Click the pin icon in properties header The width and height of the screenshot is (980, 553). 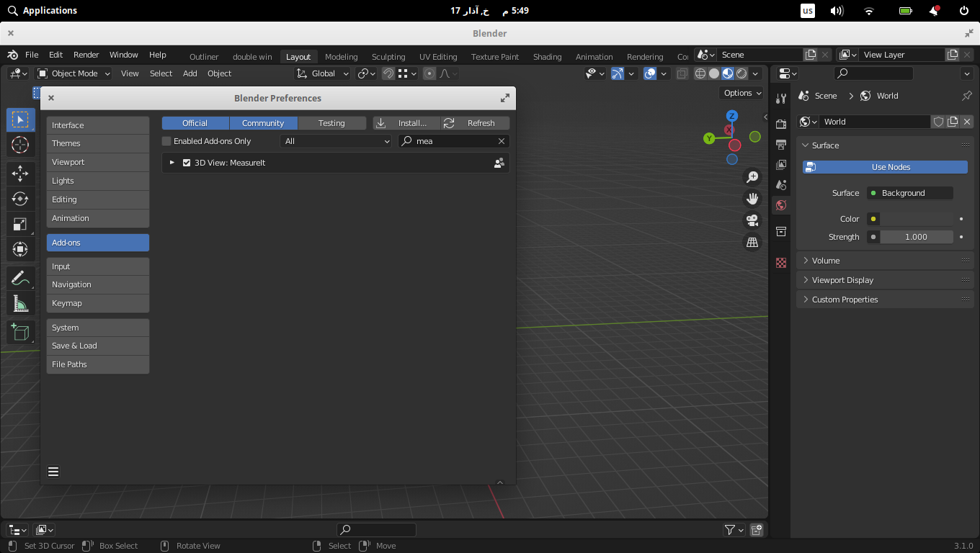click(967, 96)
